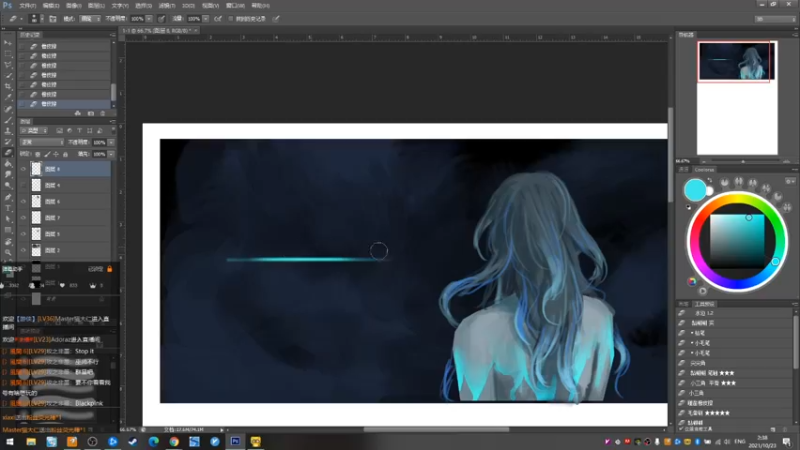
Task: Click the History panel trash icon
Action: point(103,113)
